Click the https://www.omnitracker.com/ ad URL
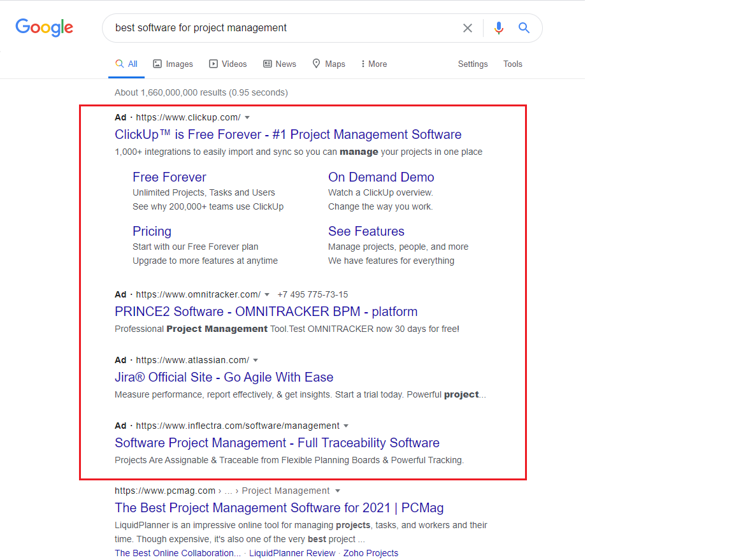Viewport: 734px width, 560px height. click(x=198, y=294)
